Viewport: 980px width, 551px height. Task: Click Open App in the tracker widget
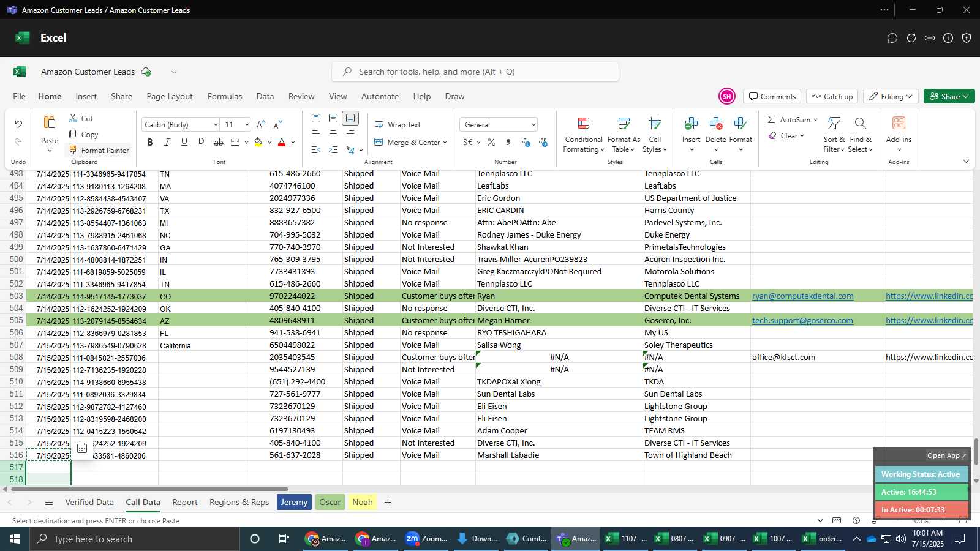[946, 455]
